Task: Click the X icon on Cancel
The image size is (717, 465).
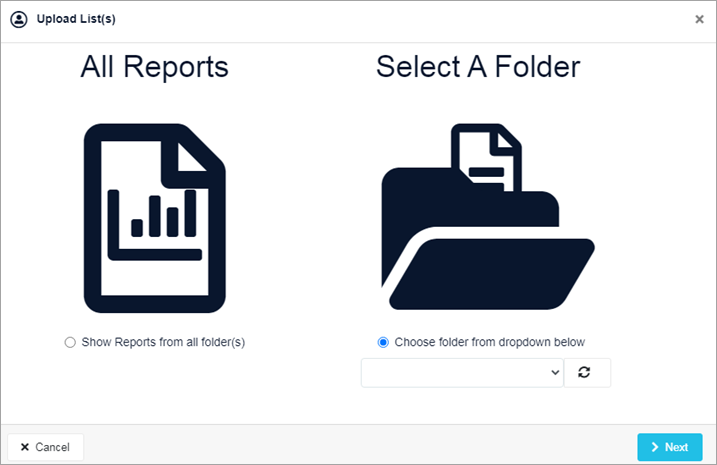Action: point(25,447)
